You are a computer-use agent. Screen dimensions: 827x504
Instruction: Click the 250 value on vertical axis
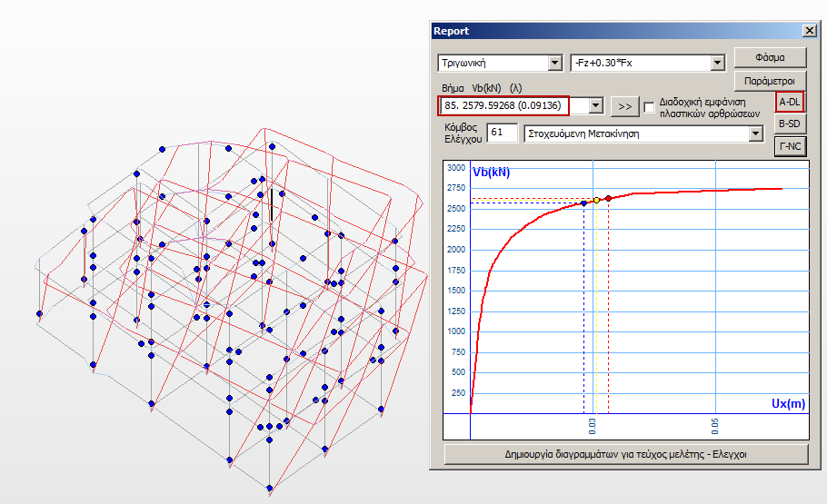[x=458, y=393]
